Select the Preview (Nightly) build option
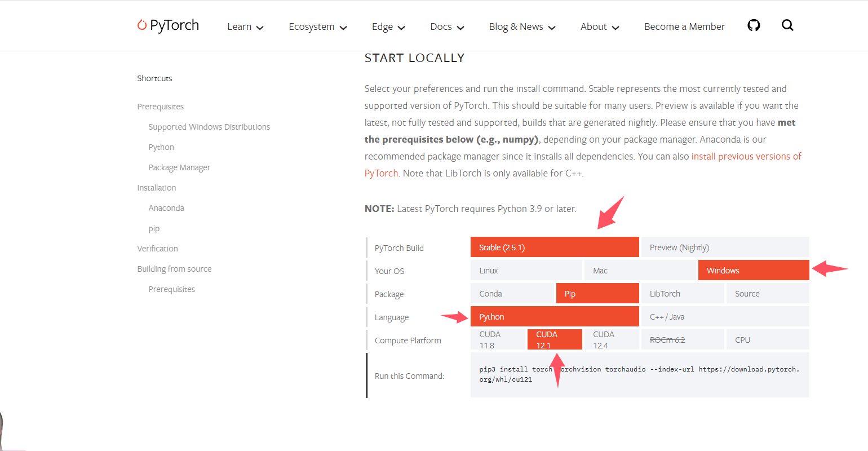Image resolution: width=868 pixels, height=451 pixels. [x=725, y=247]
